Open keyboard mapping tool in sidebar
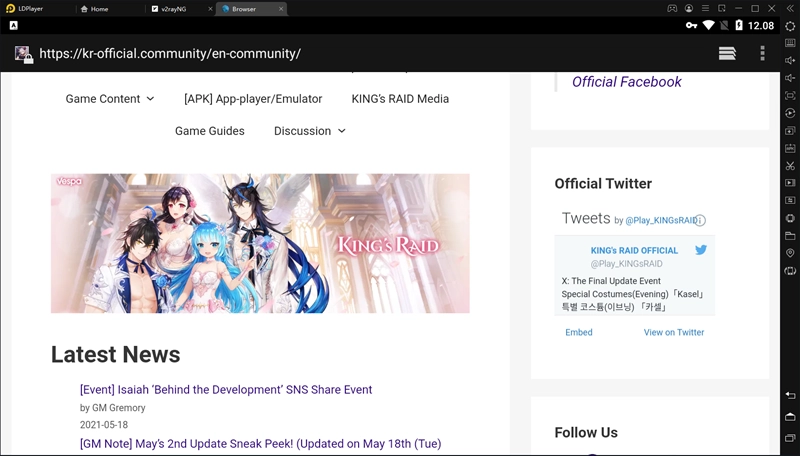This screenshot has width=800, height=456. (x=790, y=43)
